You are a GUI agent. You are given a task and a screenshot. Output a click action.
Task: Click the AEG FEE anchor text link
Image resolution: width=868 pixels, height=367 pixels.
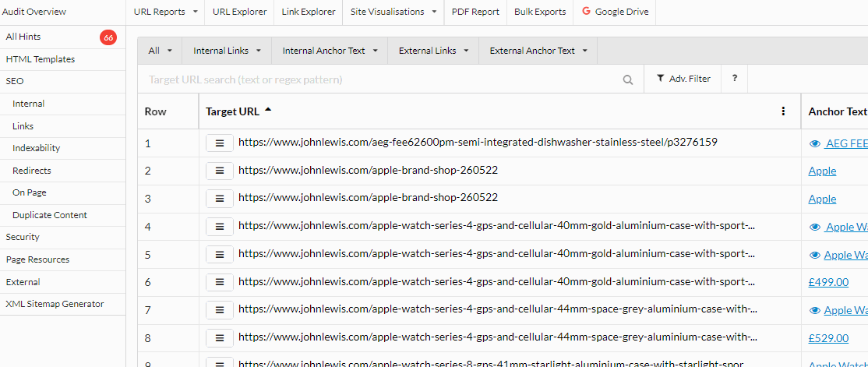846,144
